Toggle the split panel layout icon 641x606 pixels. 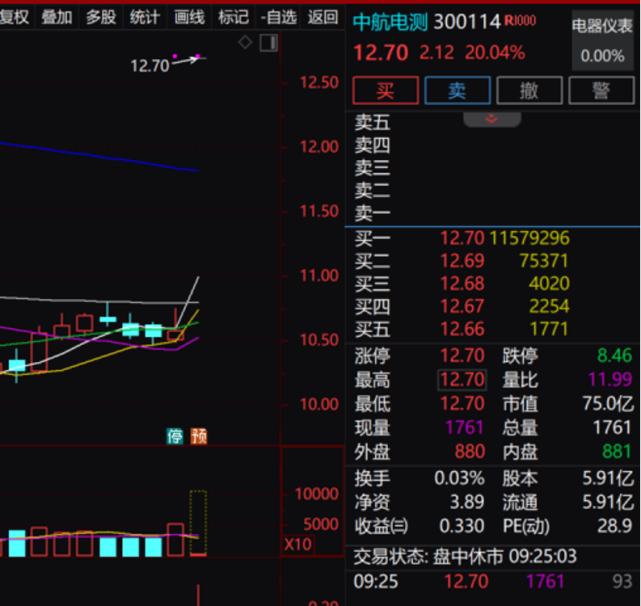(x=268, y=42)
